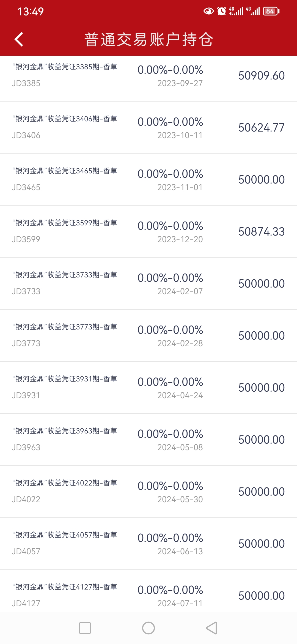297x644 pixels.
Task: Tap the date 2024-05-08 on JD3963
Action: (x=180, y=447)
